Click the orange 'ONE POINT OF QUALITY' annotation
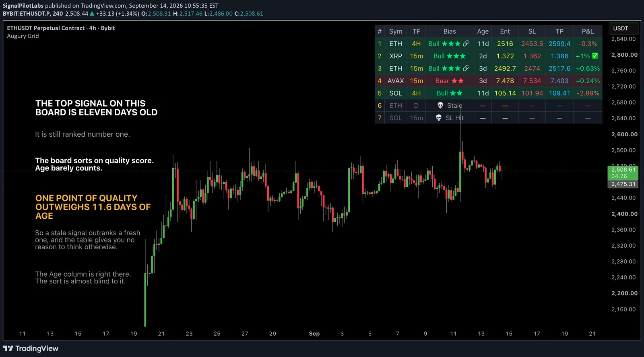Screen dimensions: 644x357 pyautogui.click(x=93, y=207)
